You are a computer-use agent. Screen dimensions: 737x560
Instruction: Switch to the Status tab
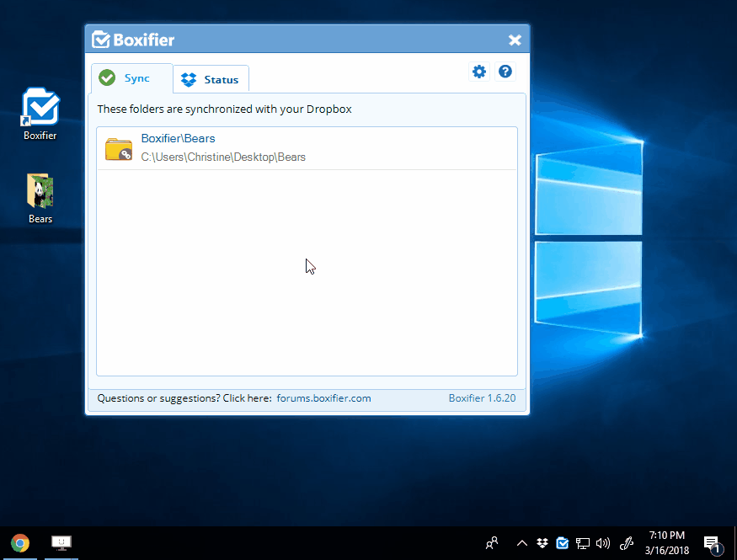[x=211, y=79]
